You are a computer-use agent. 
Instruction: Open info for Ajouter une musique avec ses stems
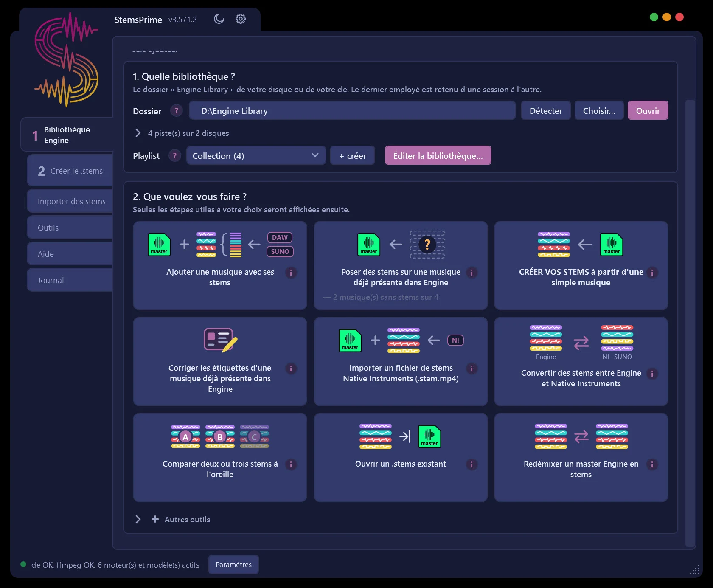coord(291,273)
